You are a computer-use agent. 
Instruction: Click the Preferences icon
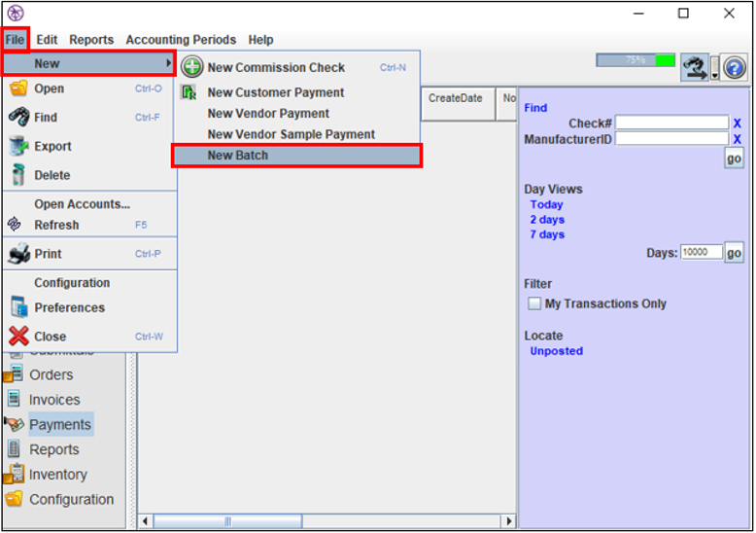18,307
